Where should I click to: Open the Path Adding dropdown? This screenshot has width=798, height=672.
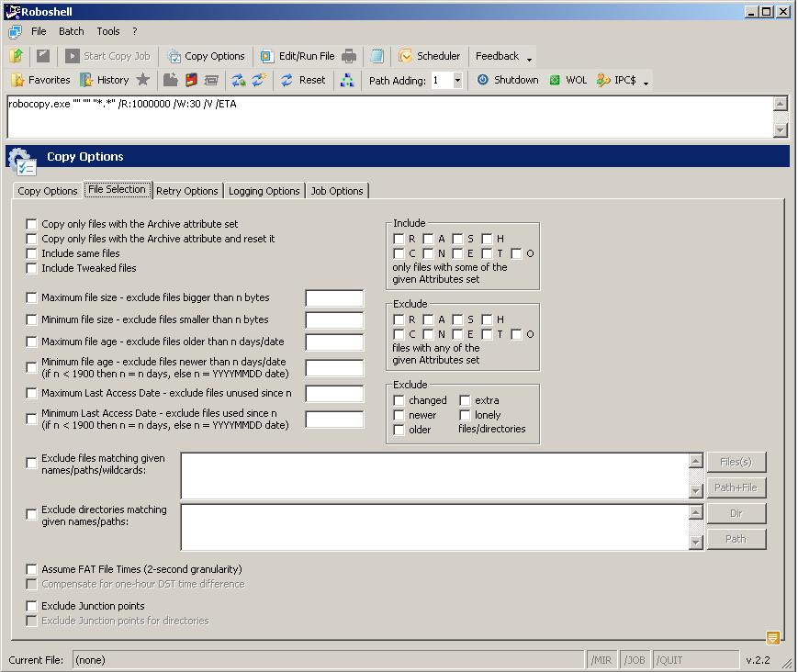(x=457, y=81)
